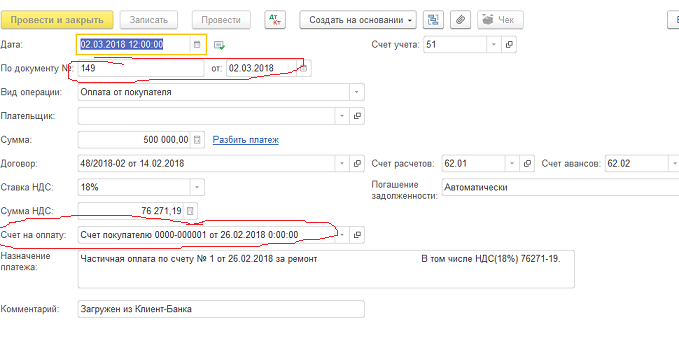
Task: Expand Договор dropdown arrow
Action: tap(342, 164)
